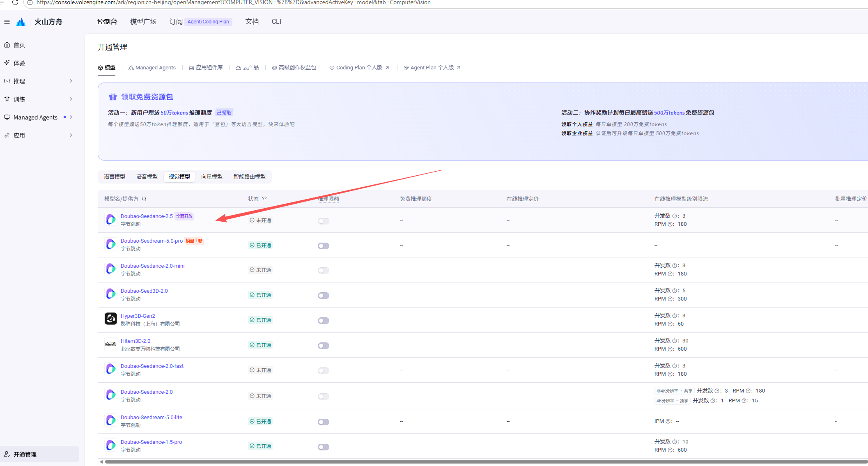Screen dimensions: 868x466
Task: Toggle 推理限额 switch for Hitem3D-2.0
Action: click(324, 346)
